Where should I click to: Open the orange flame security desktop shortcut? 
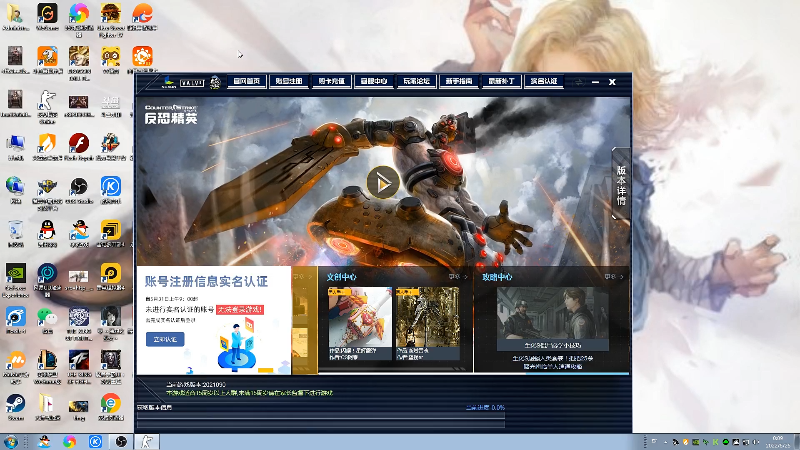pos(47,147)
